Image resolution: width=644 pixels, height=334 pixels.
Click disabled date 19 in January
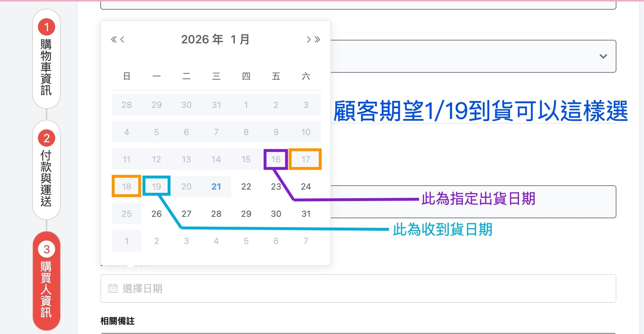point(157,186)
